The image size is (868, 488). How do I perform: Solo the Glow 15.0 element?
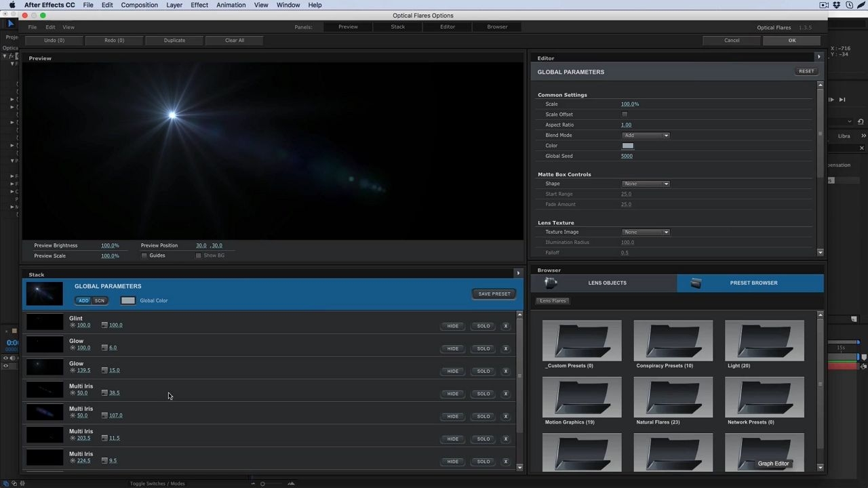coord(483,371)
